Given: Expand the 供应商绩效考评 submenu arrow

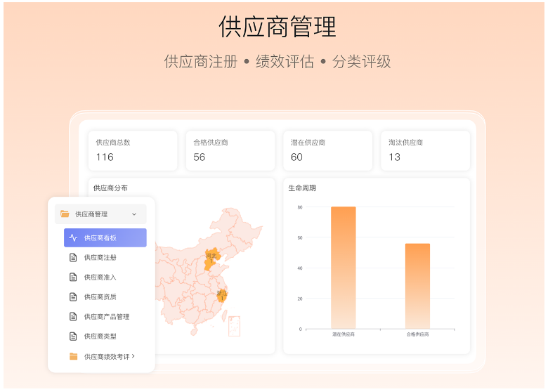Looking at the screenshot, I should pyautogui.click(x=133, y=356).
